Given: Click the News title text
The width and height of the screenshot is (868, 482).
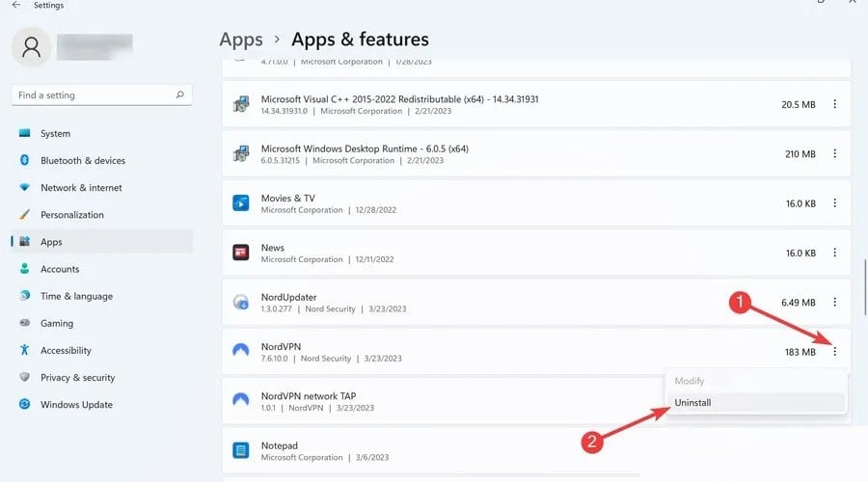Looking at the screenshot, I should [273, 248].
